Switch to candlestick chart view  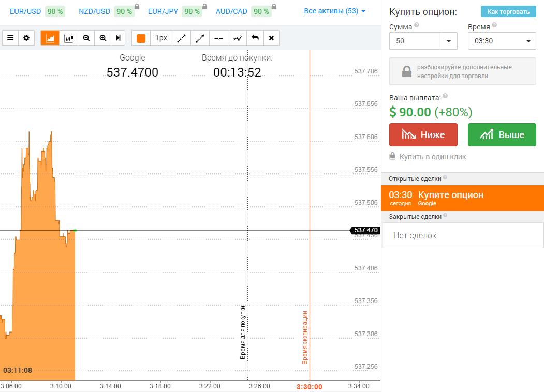click(x=69, y=38)
